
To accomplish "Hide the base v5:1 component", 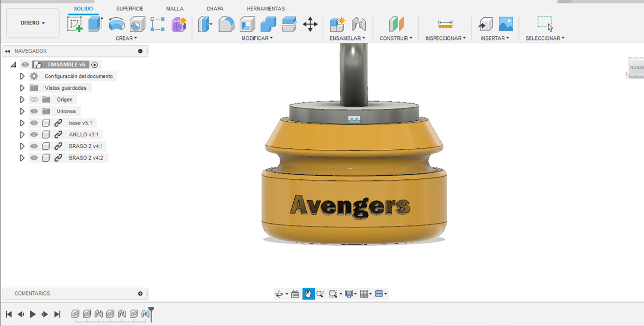I will 34,123.
